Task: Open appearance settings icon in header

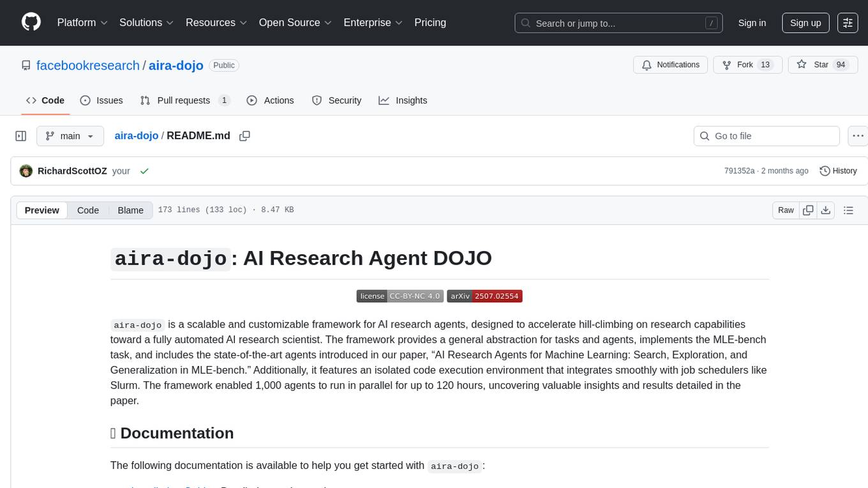Action: pos(848,23)
